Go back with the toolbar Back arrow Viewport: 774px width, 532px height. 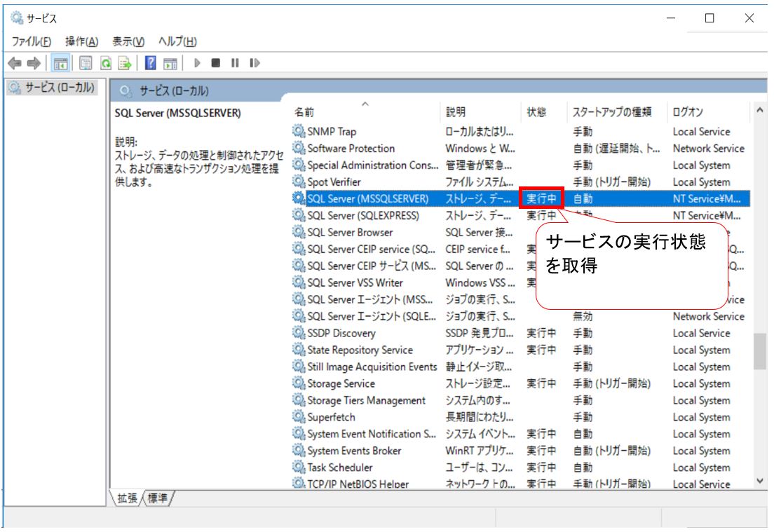(15, 63)
